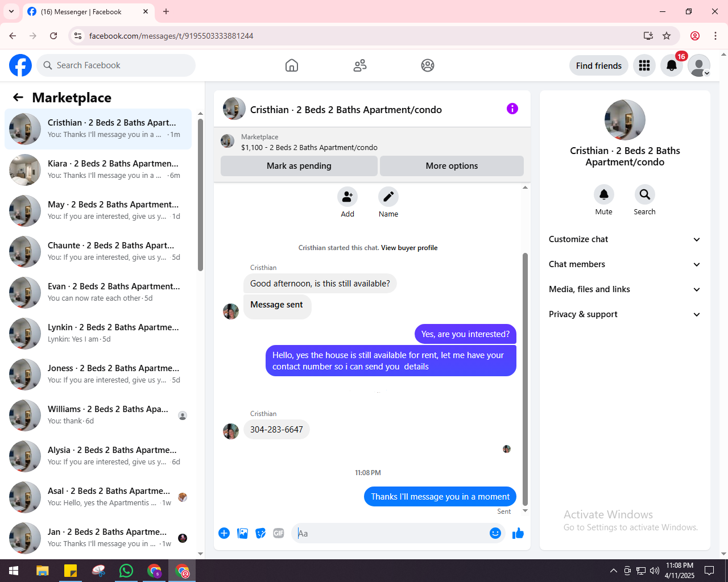This screenshot has width=728, height=582.
Task: Expand the Chat members section
Action: tap(624, 264)
